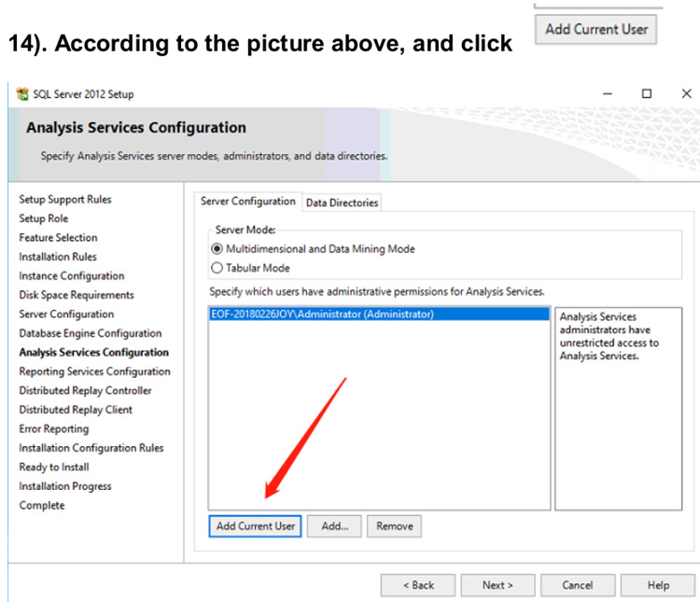Viewport: 700px width, 602px height.
Task: Open the Server Configuration tab
Action: pyautogui.click(x=248, y=202)
